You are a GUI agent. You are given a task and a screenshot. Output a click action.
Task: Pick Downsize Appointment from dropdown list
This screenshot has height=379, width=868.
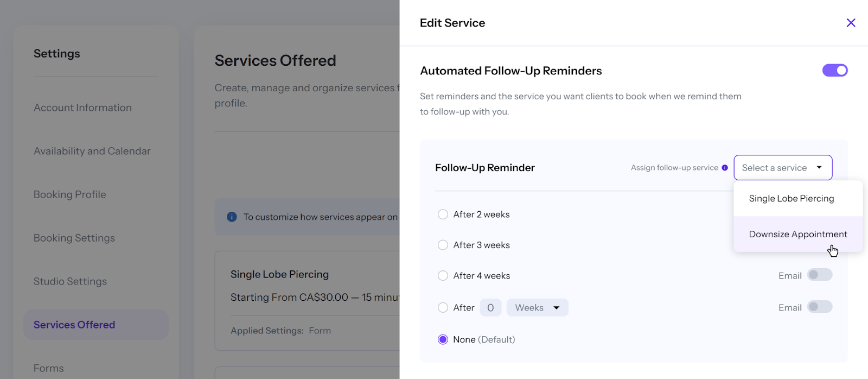pyautogui.click(x=797, y=235)
